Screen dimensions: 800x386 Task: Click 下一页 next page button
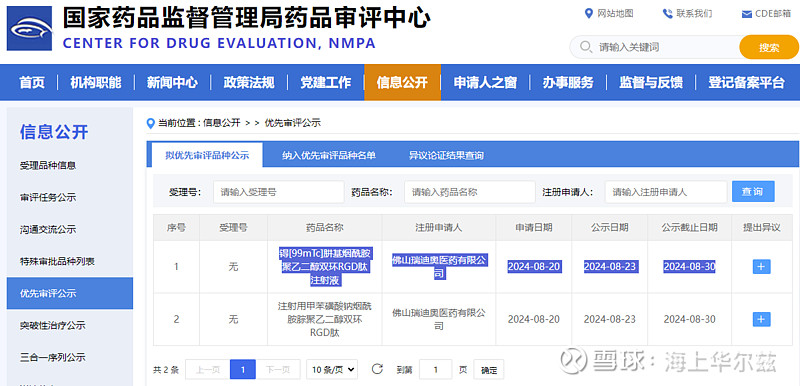[x=278, y=370]
